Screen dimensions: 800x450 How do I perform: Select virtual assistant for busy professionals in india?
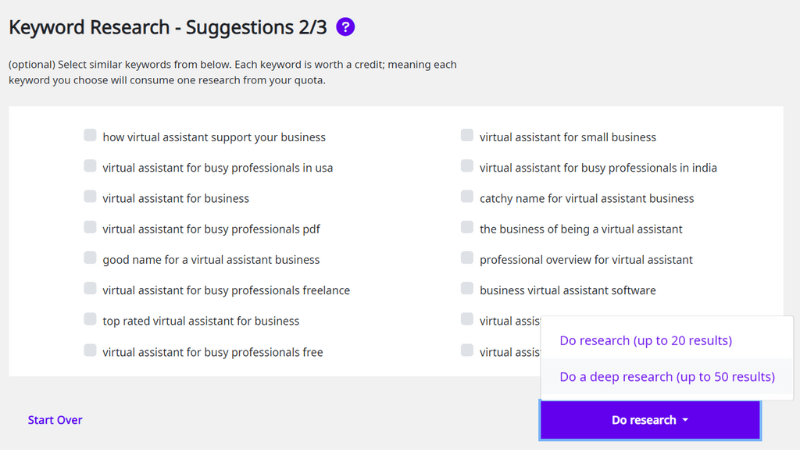point(467,166)
